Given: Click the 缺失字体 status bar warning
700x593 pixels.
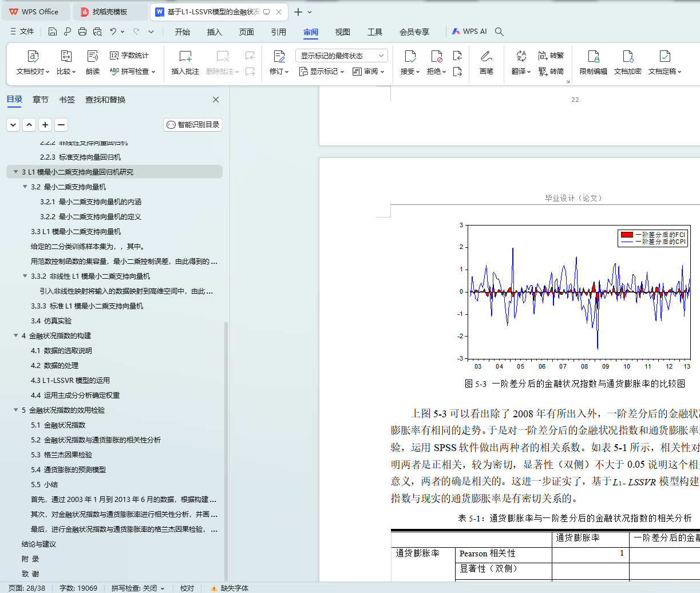Looking at the screenshot, I should [230, 588].
